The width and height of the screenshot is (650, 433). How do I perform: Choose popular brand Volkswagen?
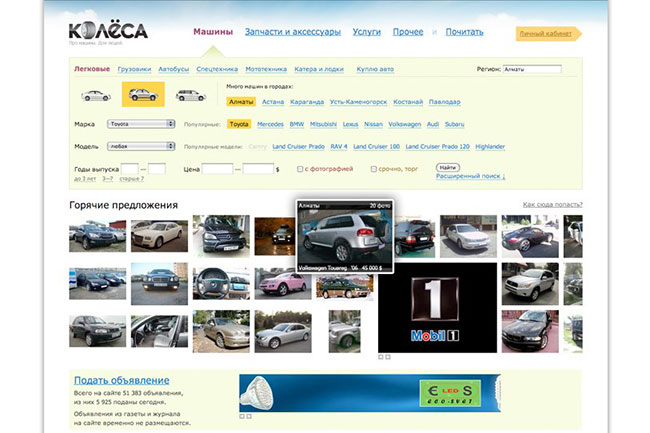[x=405, y=124]
